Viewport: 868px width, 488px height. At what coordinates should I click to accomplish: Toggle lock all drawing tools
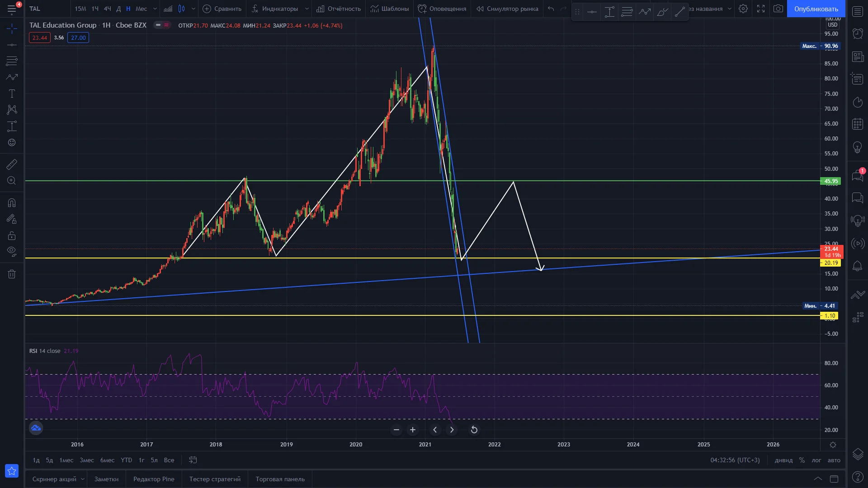tap(12, 235)
